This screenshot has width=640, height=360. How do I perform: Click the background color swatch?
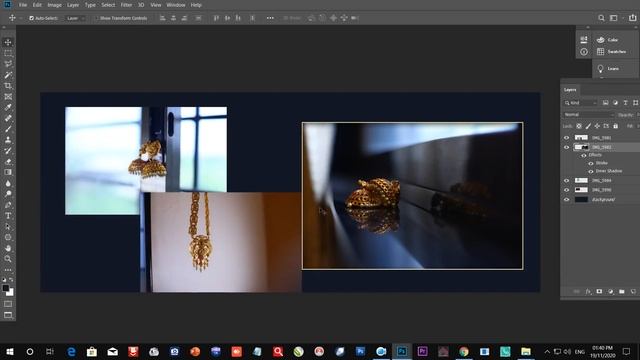click(10, 293)
